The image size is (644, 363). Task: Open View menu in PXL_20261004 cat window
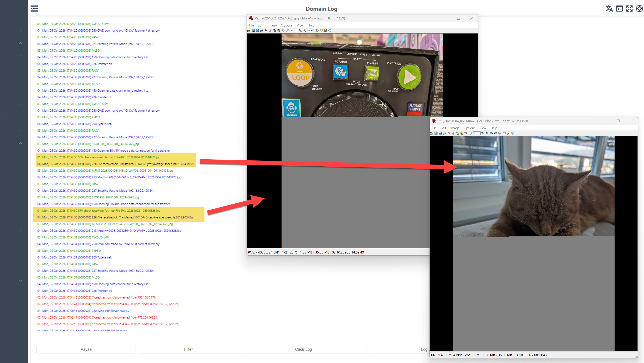point(483,128)
